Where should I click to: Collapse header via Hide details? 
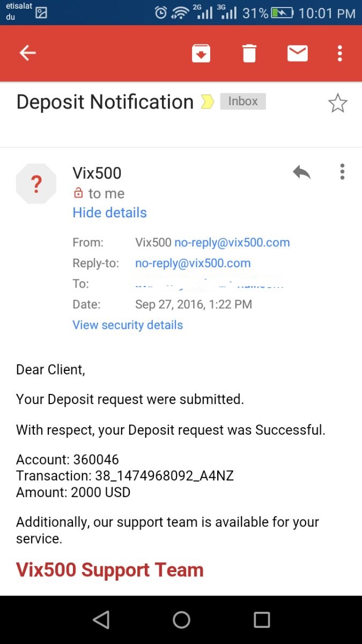pyautogui.click(x=109, y=213)
